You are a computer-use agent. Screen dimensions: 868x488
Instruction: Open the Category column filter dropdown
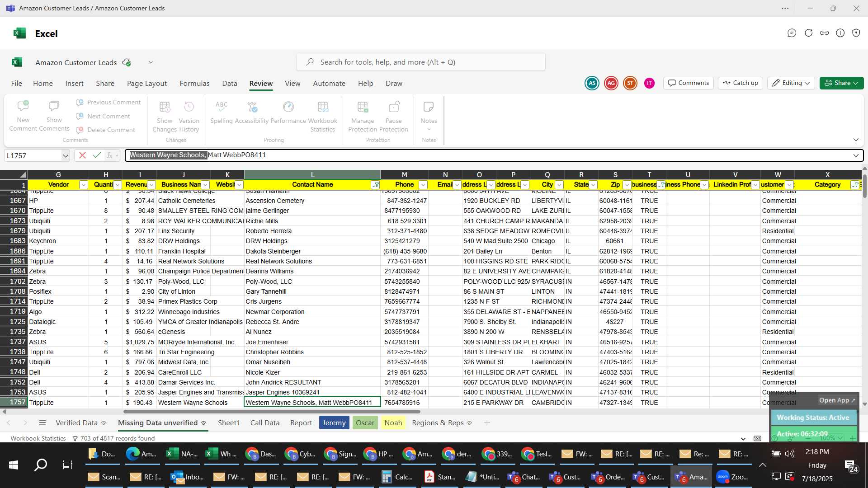point(855,185)
